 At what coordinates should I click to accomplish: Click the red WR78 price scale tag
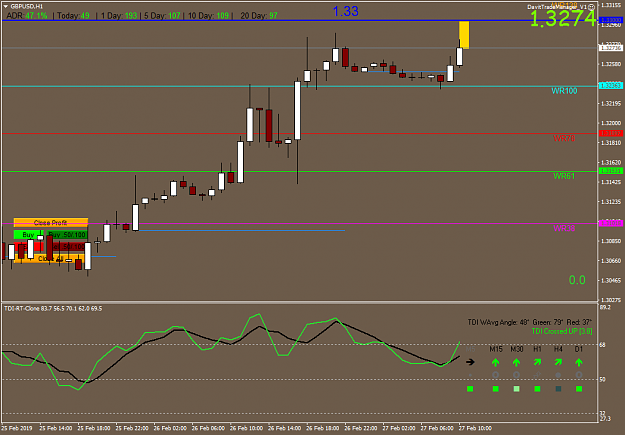click(x=611, y=133)
